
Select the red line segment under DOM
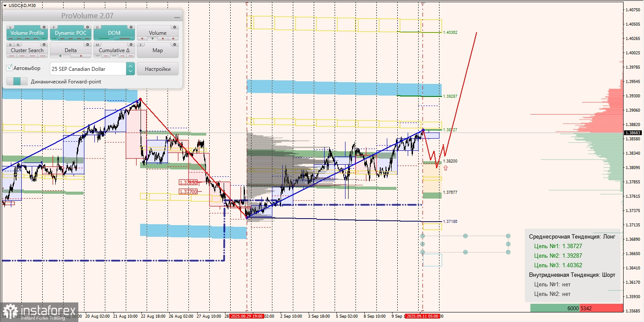click(x=124, y=38)
